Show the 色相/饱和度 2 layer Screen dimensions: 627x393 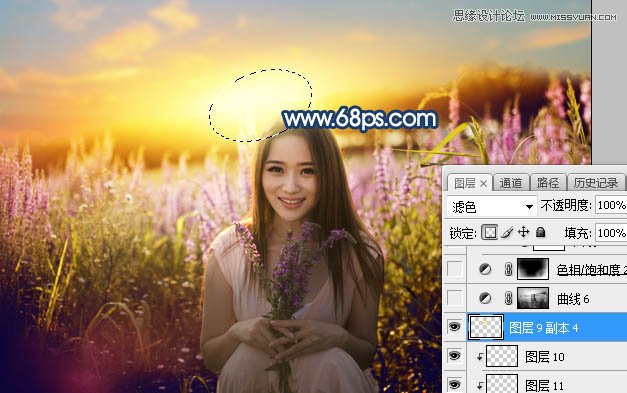454,269
